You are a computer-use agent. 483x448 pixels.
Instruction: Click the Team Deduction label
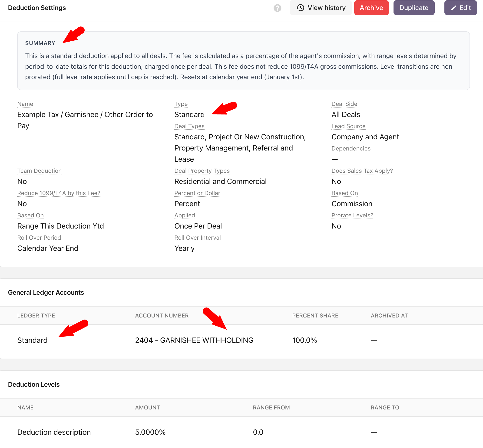click(40, 171)
